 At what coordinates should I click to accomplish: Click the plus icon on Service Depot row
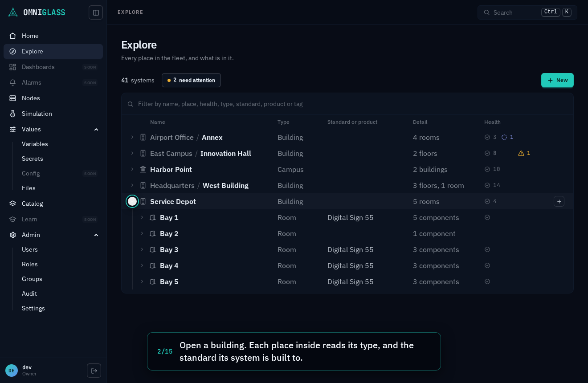[559, 201]
